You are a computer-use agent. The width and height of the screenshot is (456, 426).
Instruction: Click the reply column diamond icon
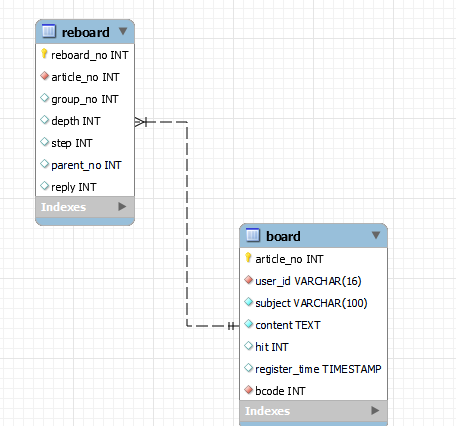click(44, 186)
